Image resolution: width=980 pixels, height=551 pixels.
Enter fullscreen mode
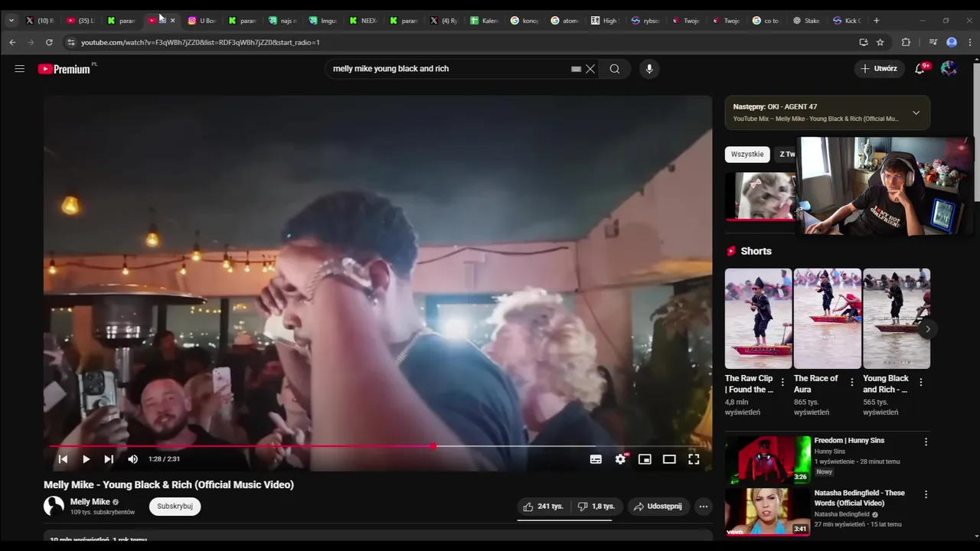pos(694,459)
